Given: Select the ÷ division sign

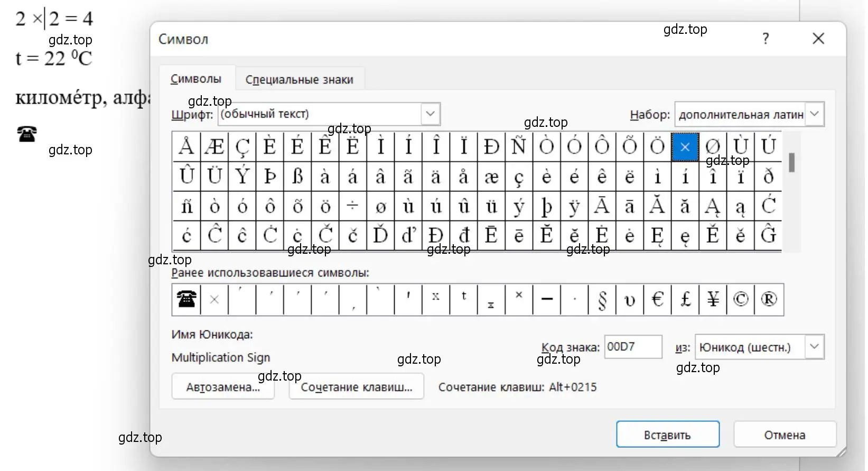Looking at the screenshot, I should (353, 206).
